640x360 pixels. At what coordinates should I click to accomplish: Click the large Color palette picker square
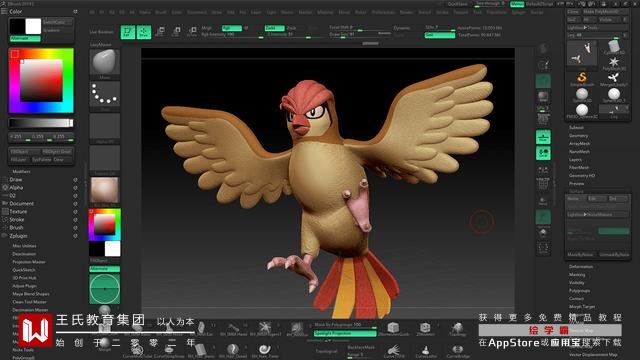(x=41, y=80)
